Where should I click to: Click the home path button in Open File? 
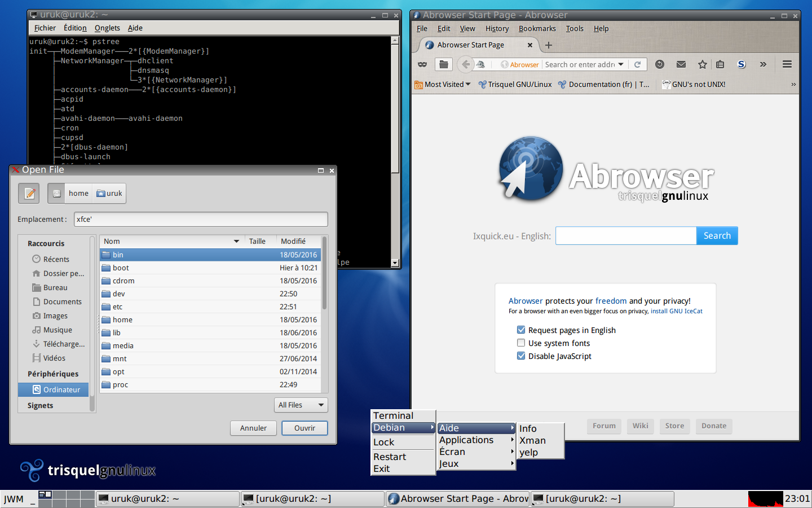pyautogui.click(x=78, y=193)
